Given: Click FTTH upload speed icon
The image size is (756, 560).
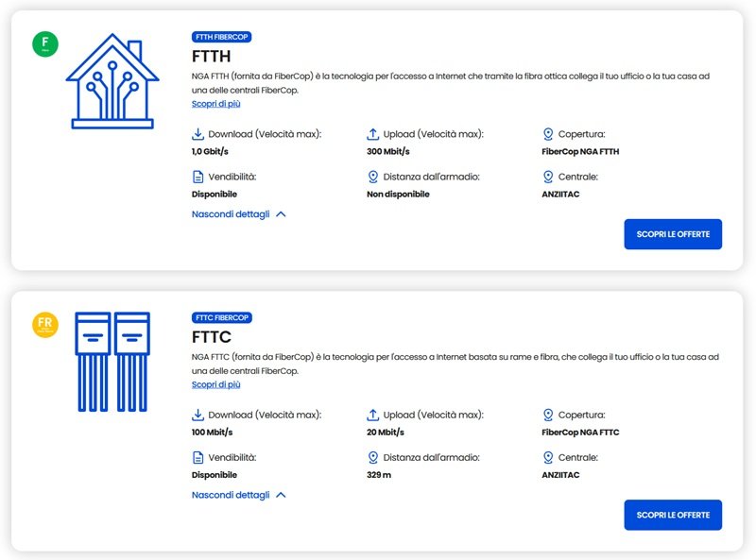Looking at the screenshot, I should (x=373, y=134).
